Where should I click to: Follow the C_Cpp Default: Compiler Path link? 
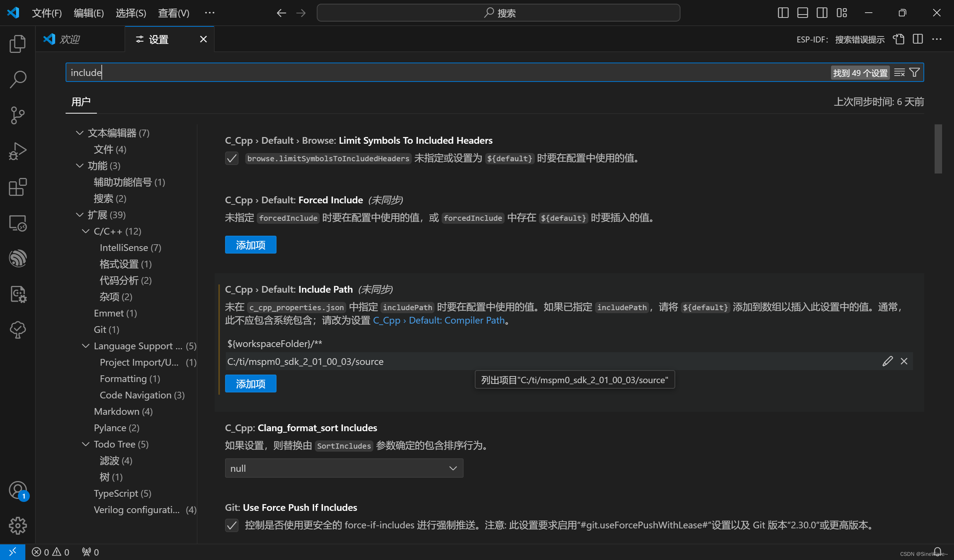click(438, 321)
